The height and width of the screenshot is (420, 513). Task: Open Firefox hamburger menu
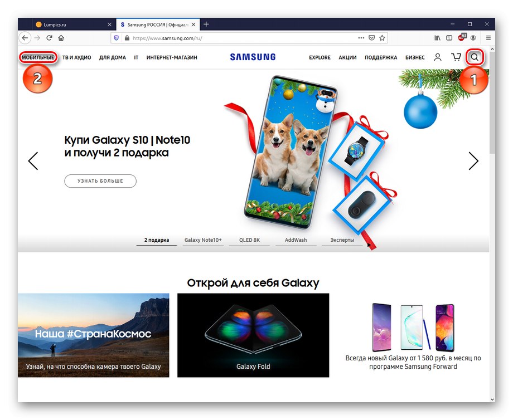(x=488, y=38)
